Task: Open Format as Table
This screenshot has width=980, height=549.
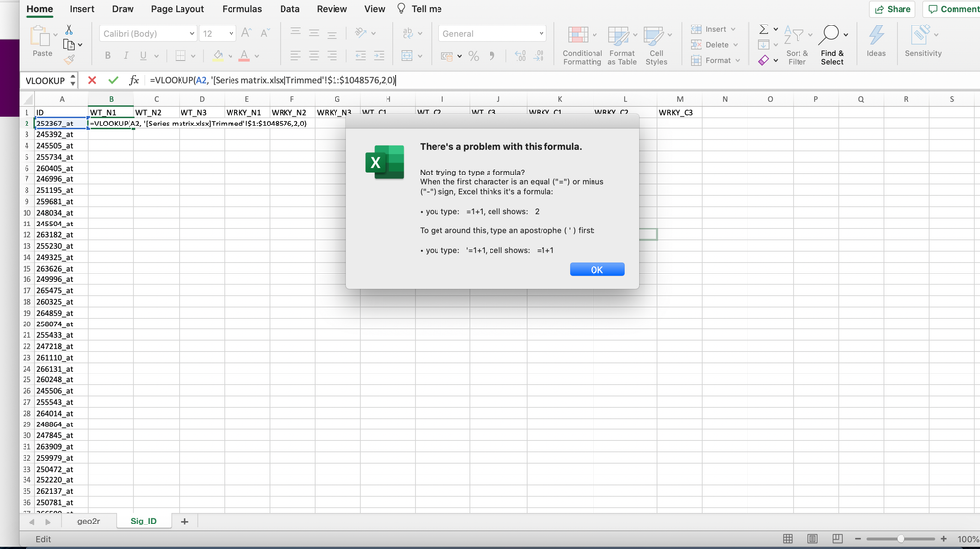Action: point(622,46)
